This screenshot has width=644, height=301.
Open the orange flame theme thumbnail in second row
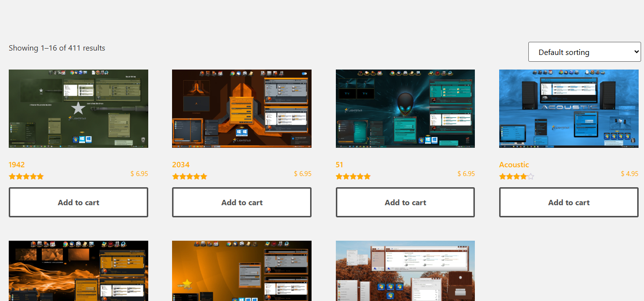click(78, 271)
